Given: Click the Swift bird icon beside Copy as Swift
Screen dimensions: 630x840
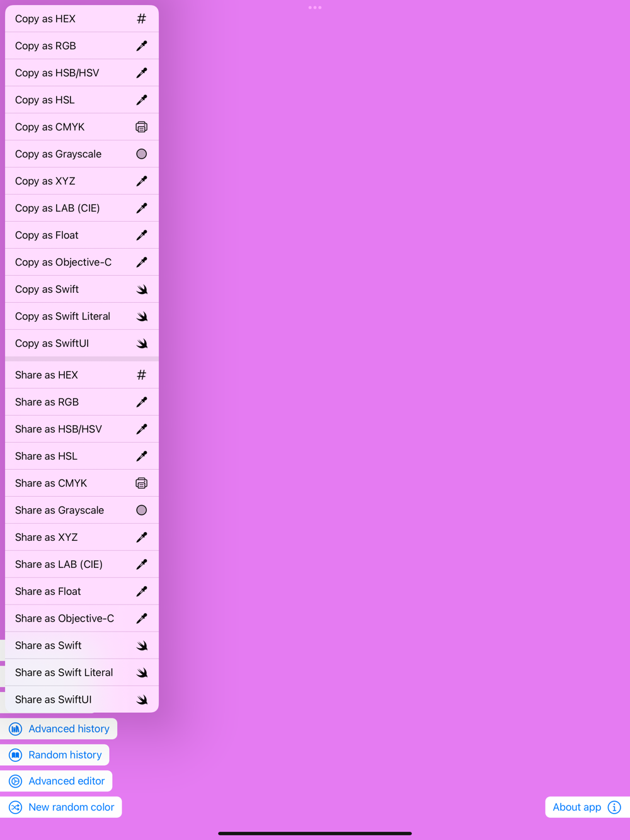Looking at the screenshot, I should pyautogui.click(x=142, y=290).
